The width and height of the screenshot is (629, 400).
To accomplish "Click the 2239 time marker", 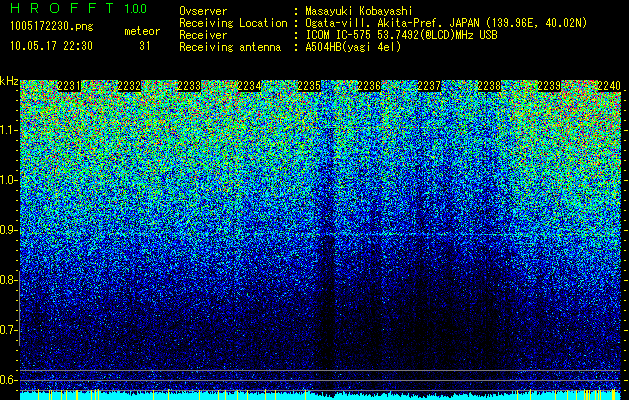I will click(x=549, y=86).
